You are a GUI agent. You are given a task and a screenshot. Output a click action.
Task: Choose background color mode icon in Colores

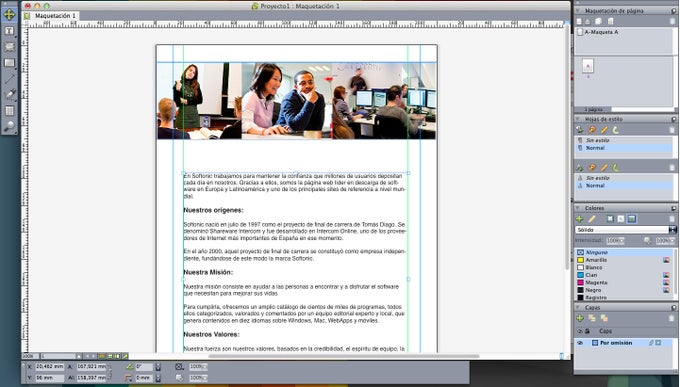[x=632, y=219]
